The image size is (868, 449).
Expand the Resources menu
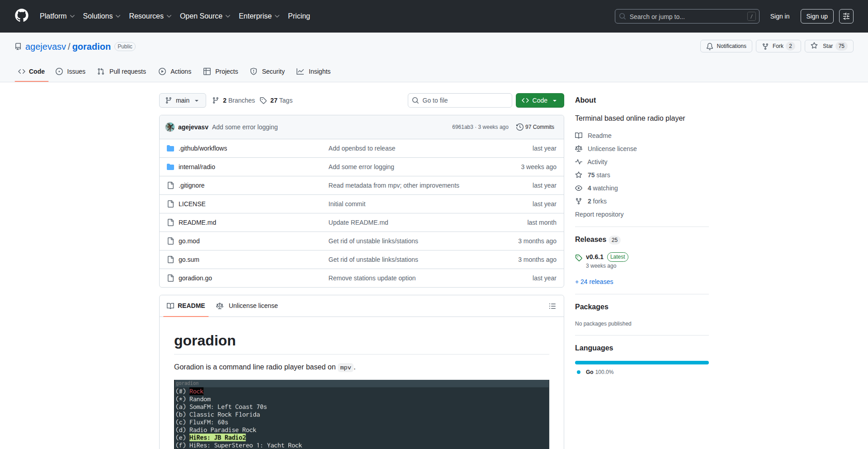click(x=150, y=16)
